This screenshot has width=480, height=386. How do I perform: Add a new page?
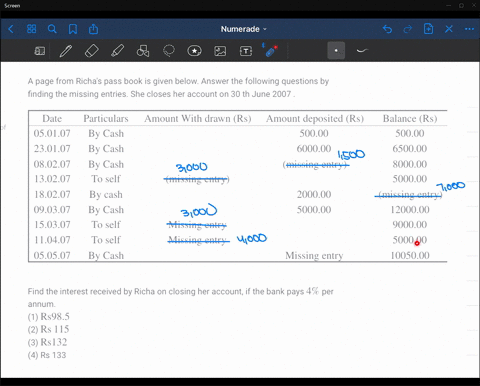click(428, 29)
